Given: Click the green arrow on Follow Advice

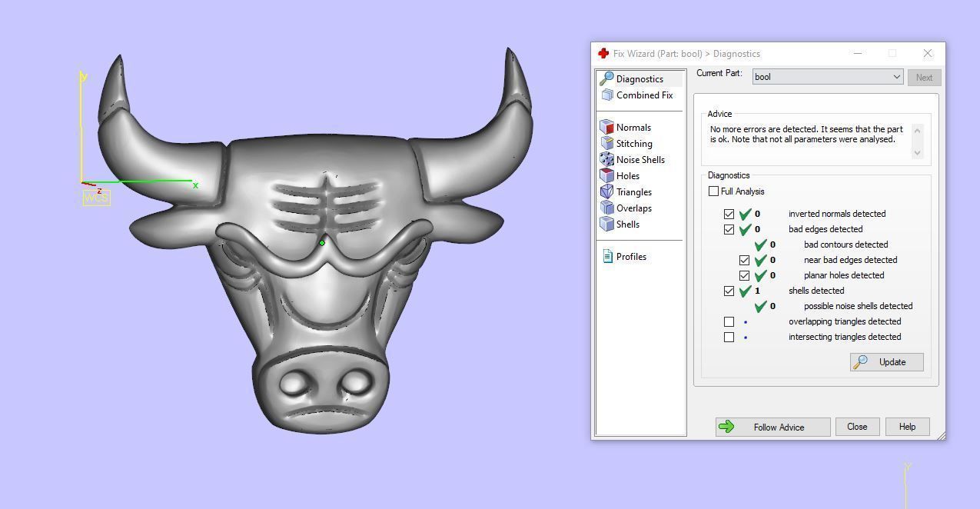Looking at the screenshot, I should [726, 427].
